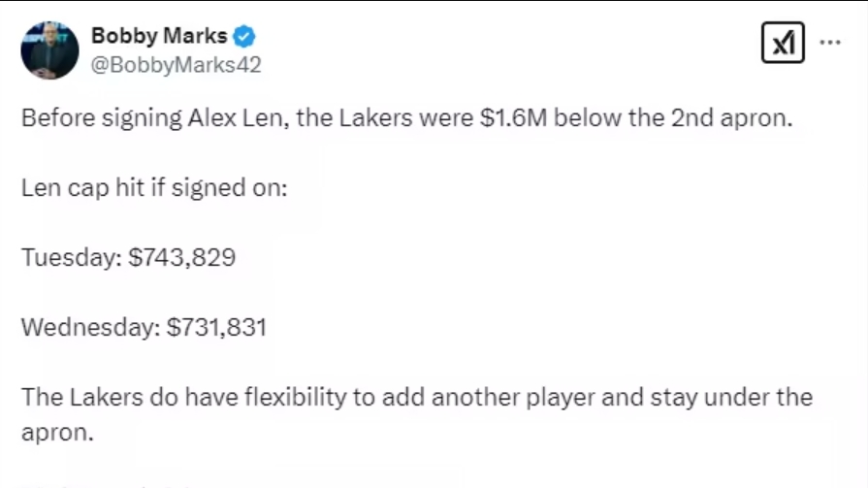This screenshot has height=488, width=868.
Task: Click the "Len cap hit if signed on:" line
Action: pos(154,186)
